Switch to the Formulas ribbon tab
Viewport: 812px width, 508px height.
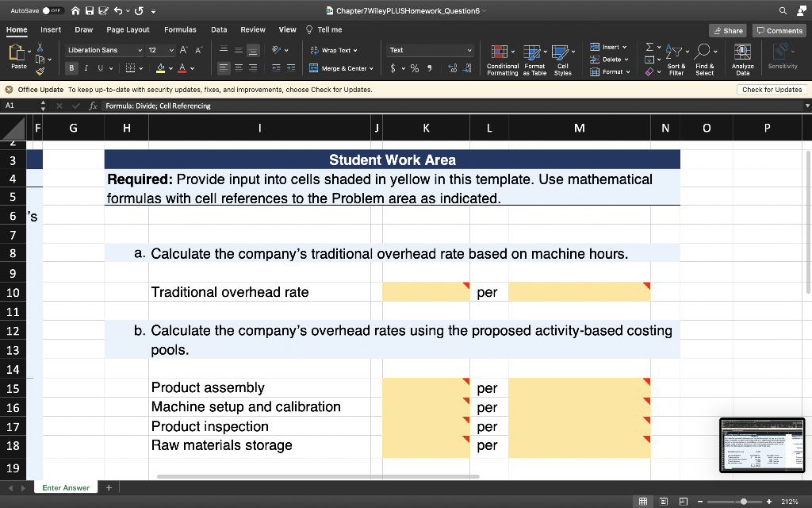pyautogui.click(x=180, y=29)
